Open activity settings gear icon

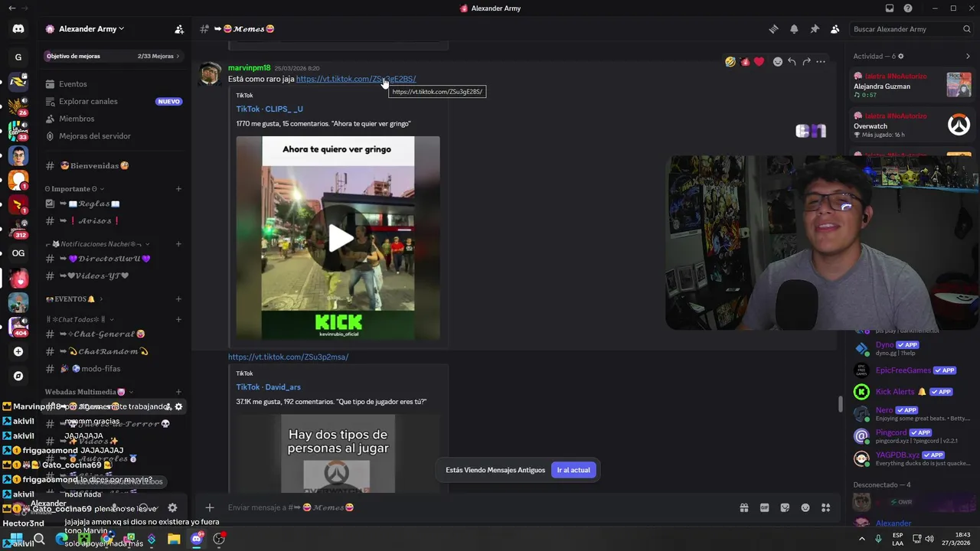click(900, 56)
